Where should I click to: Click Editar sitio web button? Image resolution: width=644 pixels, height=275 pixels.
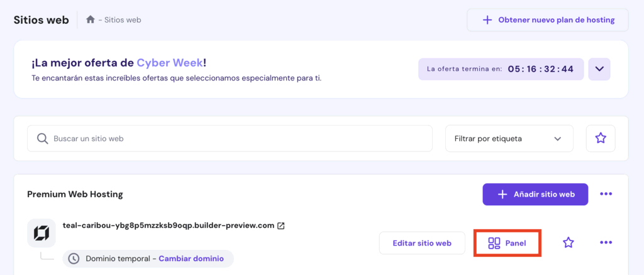[421, 243]
